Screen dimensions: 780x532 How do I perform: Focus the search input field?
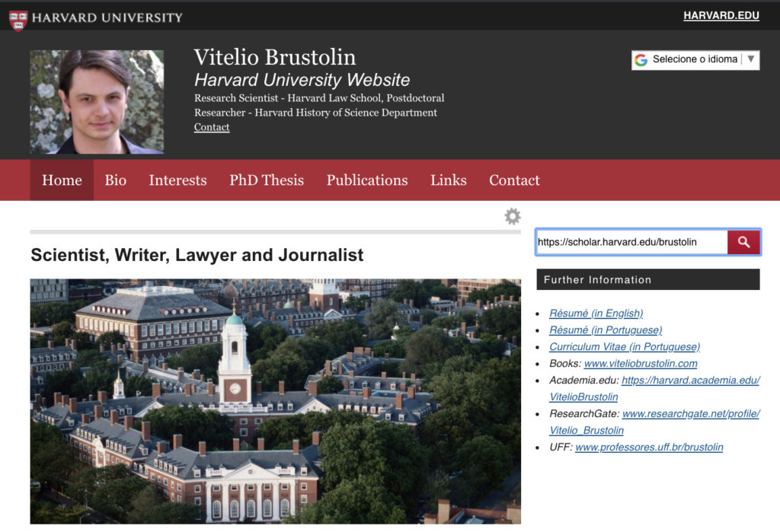[631, 242]
